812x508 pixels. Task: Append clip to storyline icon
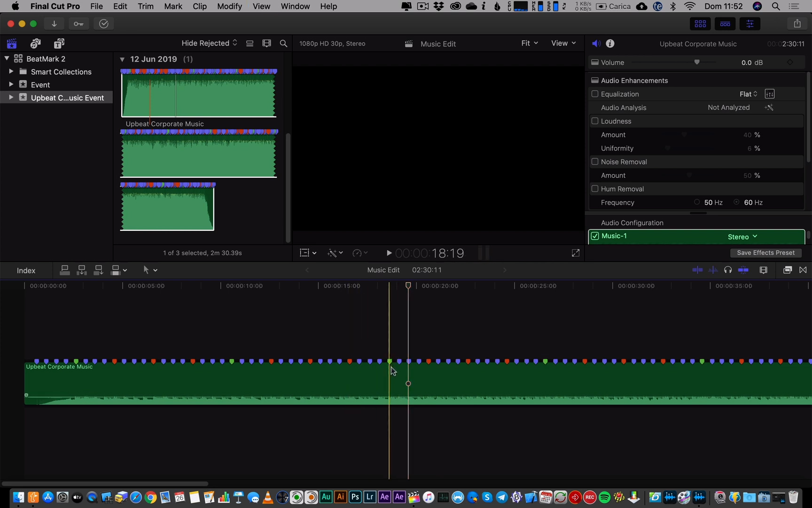(x=98, y=270)
